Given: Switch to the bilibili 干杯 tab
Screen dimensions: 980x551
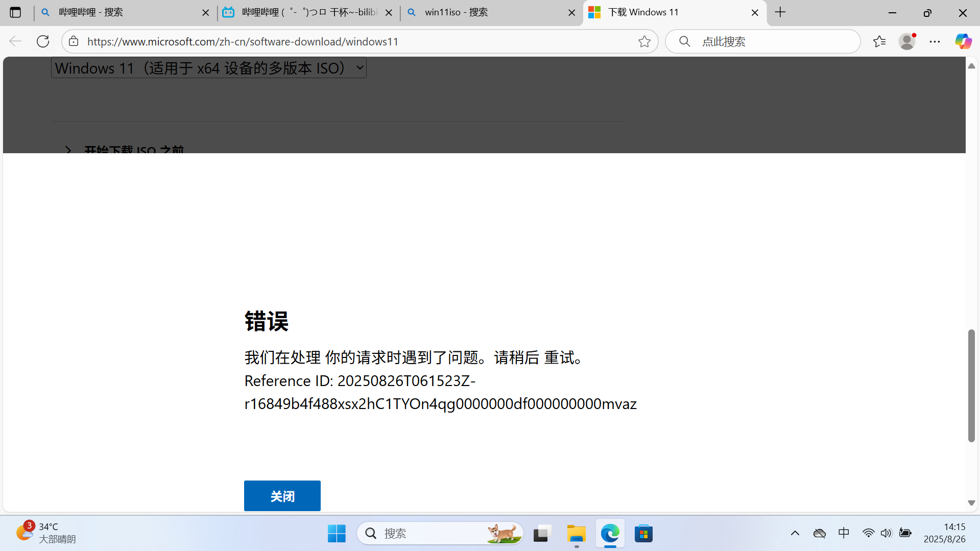Looking at the screenshot, I should tap(308, 13).
